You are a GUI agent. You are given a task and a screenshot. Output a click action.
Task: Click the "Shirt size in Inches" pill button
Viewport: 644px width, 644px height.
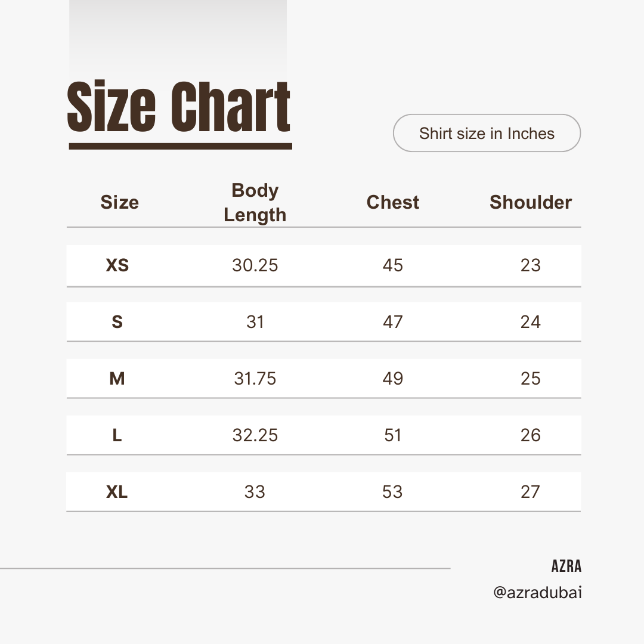[x=487, y=133]
